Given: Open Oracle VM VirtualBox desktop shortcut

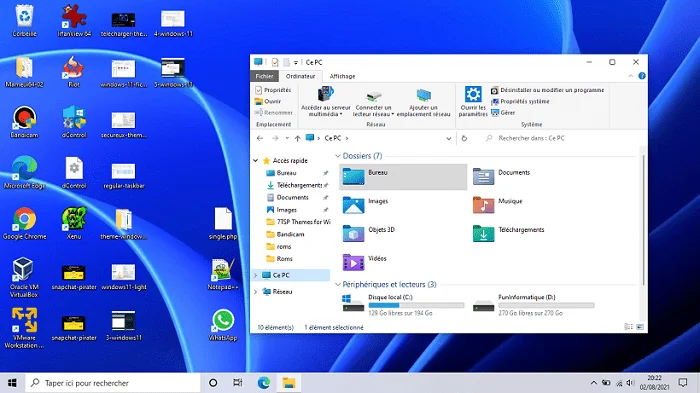Looking at the screenshot, I should tap(25, 277).
